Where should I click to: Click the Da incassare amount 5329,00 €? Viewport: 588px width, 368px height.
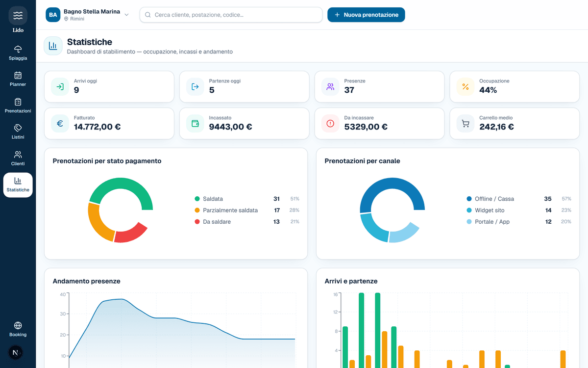[366, 127]
